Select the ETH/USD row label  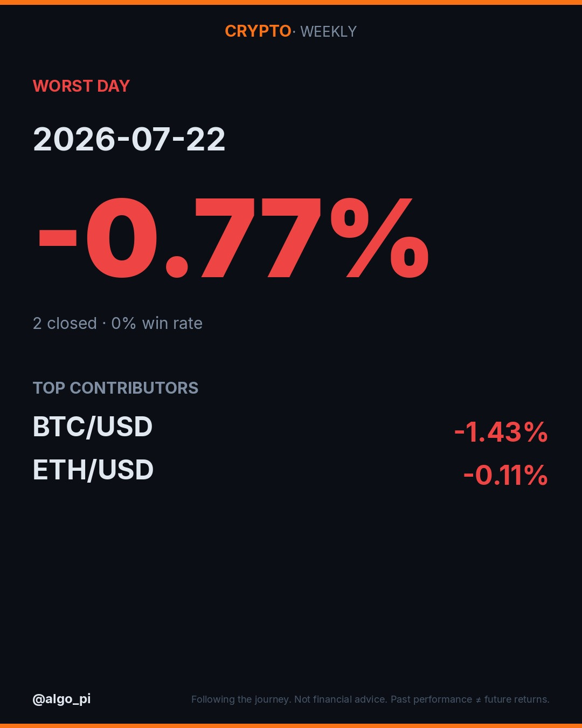point(93,470)
